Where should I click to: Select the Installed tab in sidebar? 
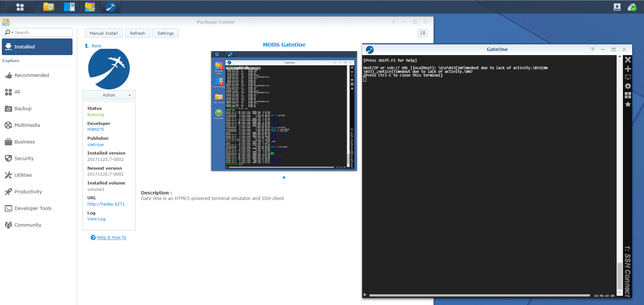37,47
